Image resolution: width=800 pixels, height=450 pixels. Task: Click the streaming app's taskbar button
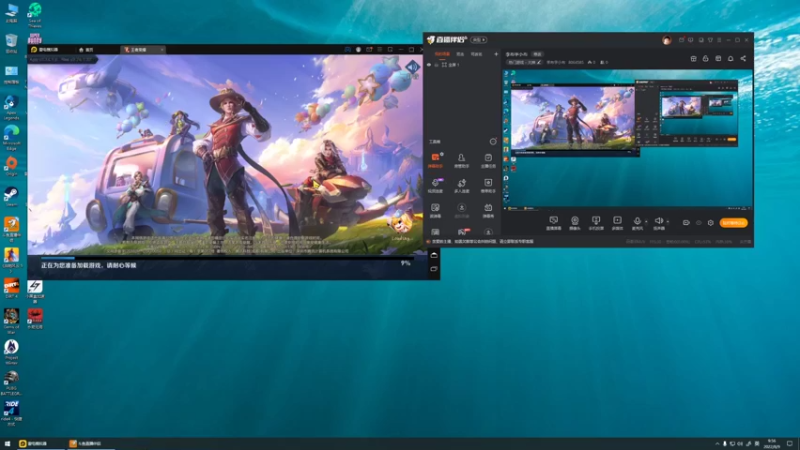(89, 444)
